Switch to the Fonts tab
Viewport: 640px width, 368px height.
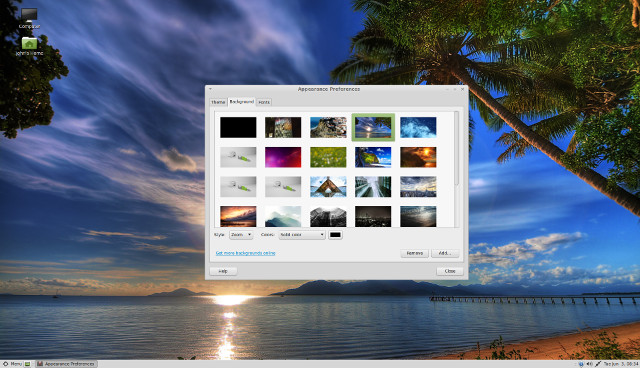click(264, 102)
